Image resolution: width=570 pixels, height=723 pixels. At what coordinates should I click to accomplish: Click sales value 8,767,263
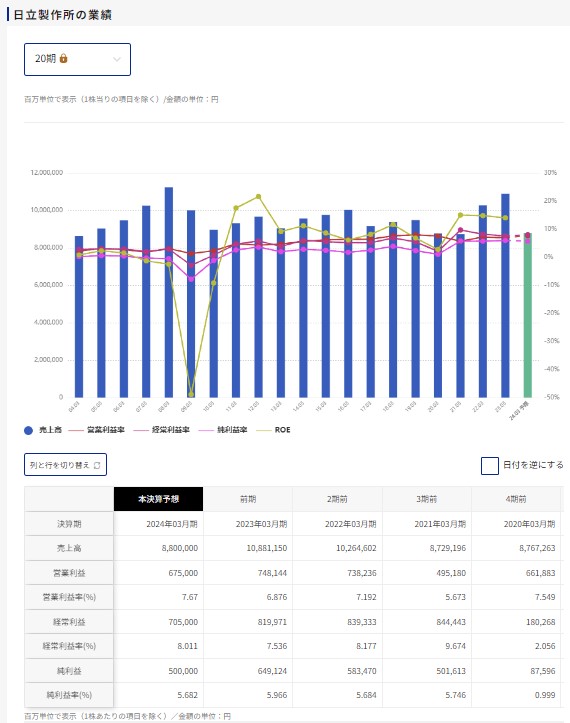[x=537, y=548]
